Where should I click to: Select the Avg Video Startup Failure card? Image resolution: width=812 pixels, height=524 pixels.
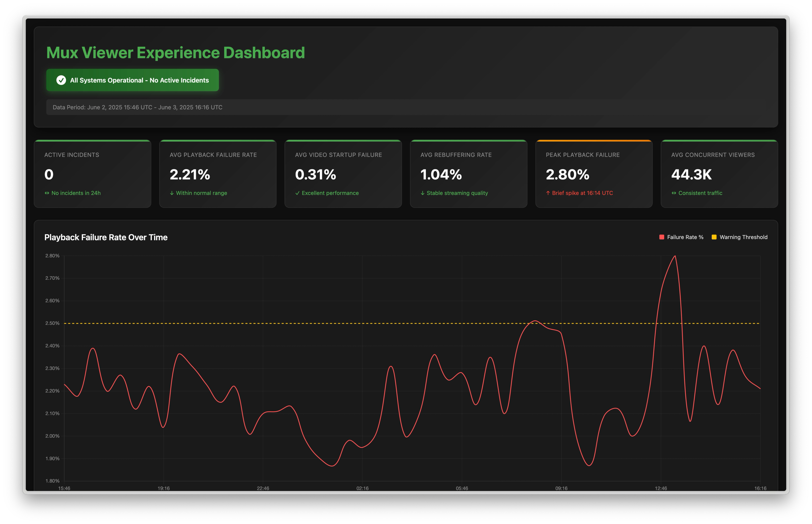tap(343, 174)
